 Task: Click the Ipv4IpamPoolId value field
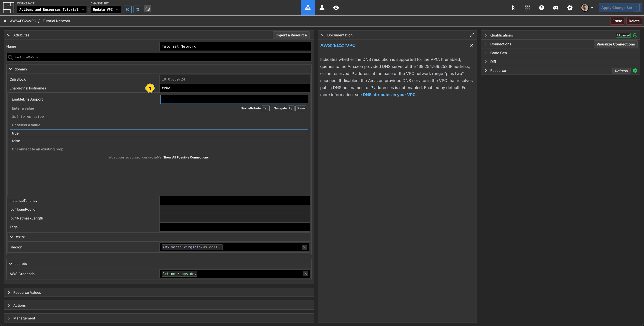tap(235, 209)
